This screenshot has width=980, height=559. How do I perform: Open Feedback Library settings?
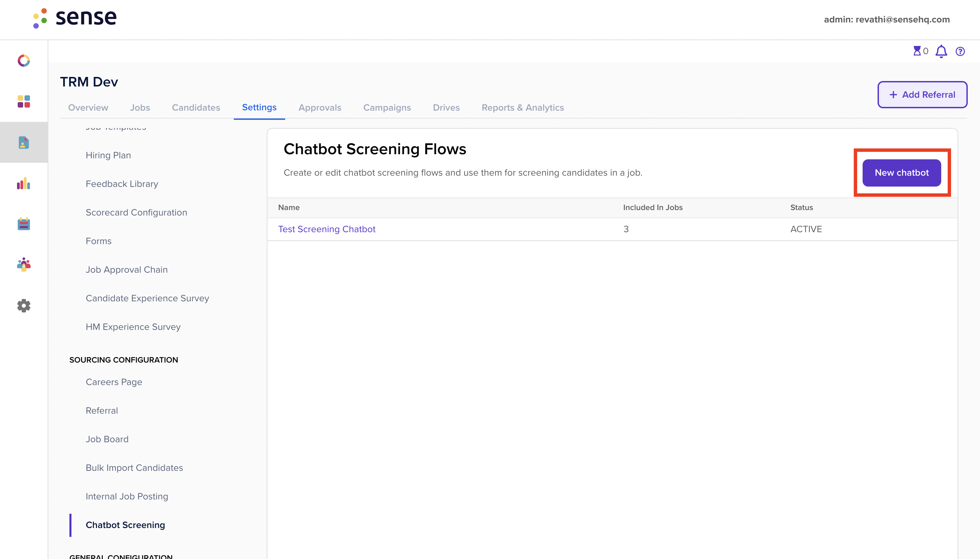point(122,184)
